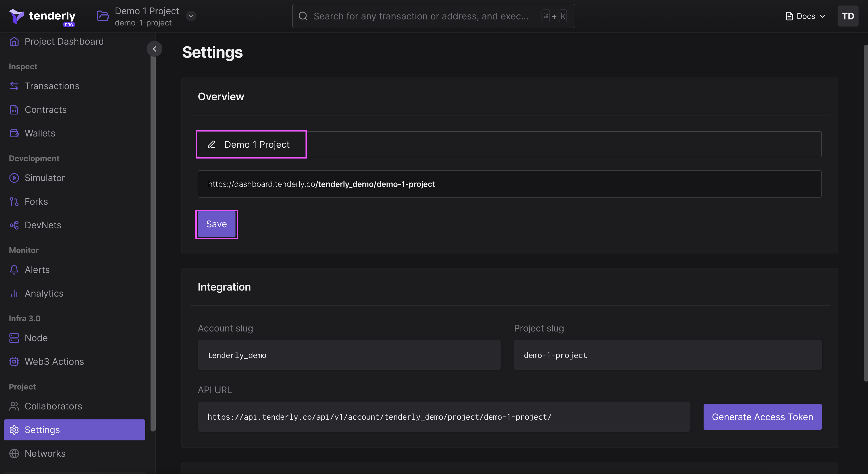Click the dashboard project URL field
Image resolution: width=868 pixels, height=474 pixels.
point(510,184)
